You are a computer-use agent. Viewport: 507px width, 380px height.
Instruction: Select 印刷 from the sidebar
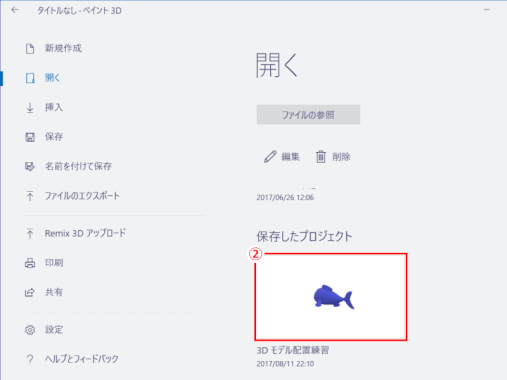[54, 263]
